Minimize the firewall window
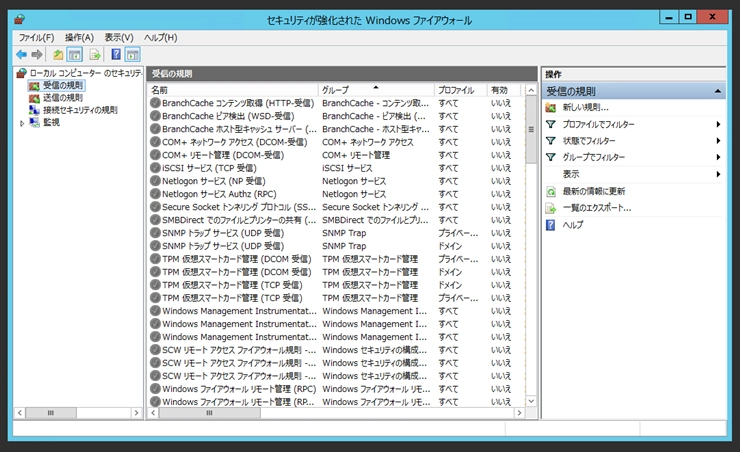Viewport: 740px width, 452px height. (669, 17)
